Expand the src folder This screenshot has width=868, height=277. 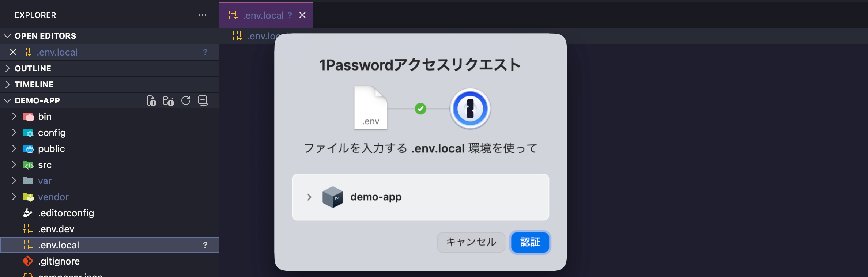click(x=45, y=165)
